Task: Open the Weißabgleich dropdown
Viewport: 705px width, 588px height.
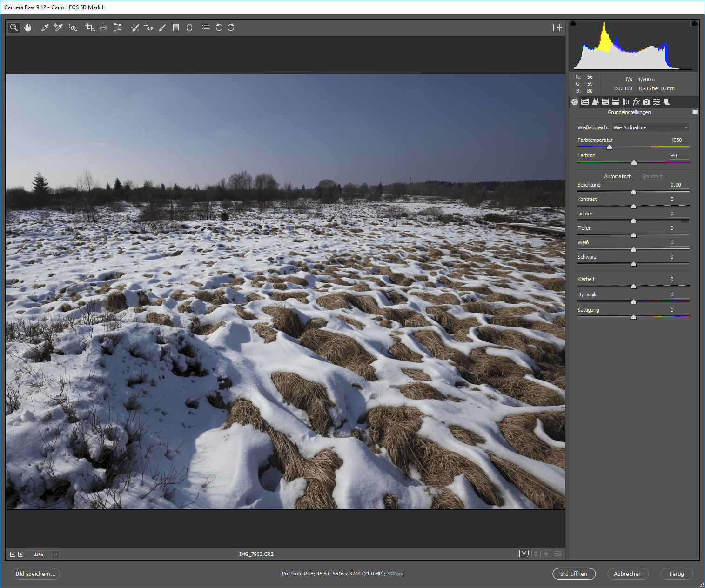Action: point(651,127)
